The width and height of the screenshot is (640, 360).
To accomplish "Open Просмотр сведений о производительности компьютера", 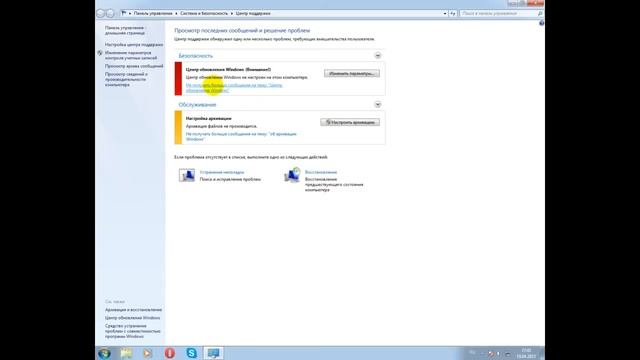I will (126, 79).
